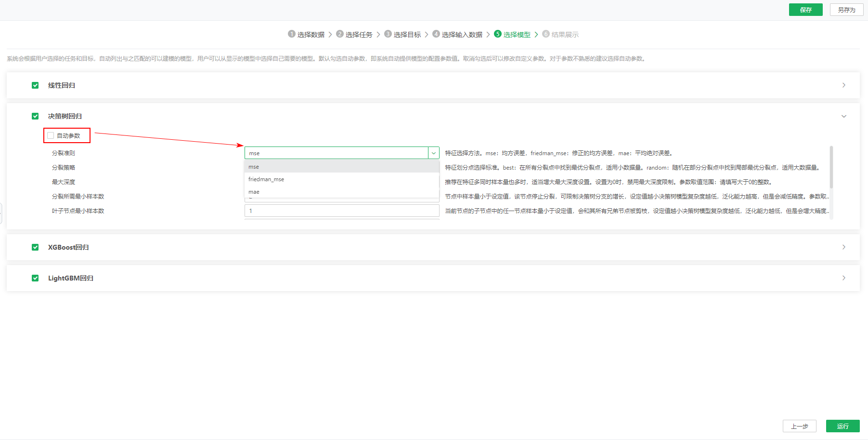
Task: Click the green 保存 button
Action: [x=805, y=9]
